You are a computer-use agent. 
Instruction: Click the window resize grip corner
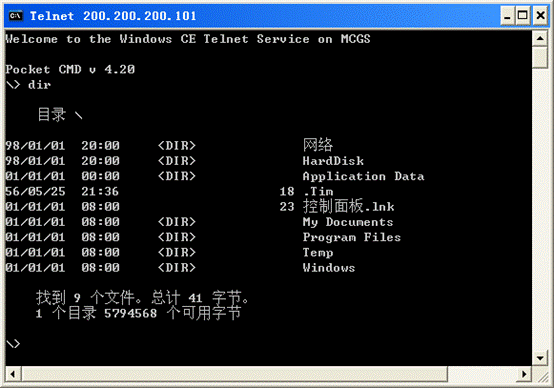click(541, 375)
